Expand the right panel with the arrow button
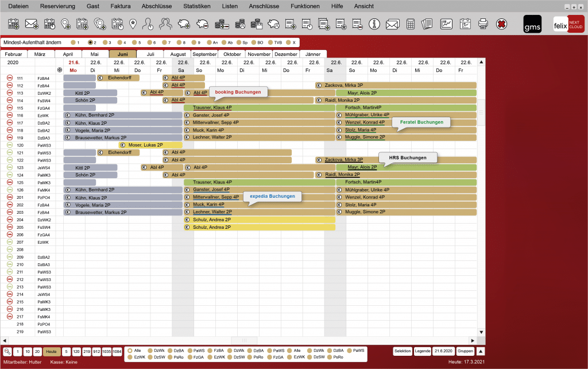588x369 pixels. coord(480,351)
